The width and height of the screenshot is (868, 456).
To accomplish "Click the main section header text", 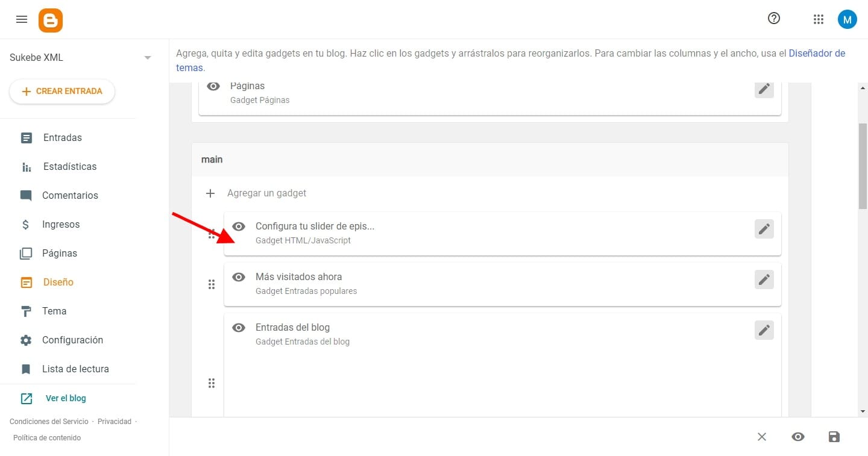I will point(212,160).
